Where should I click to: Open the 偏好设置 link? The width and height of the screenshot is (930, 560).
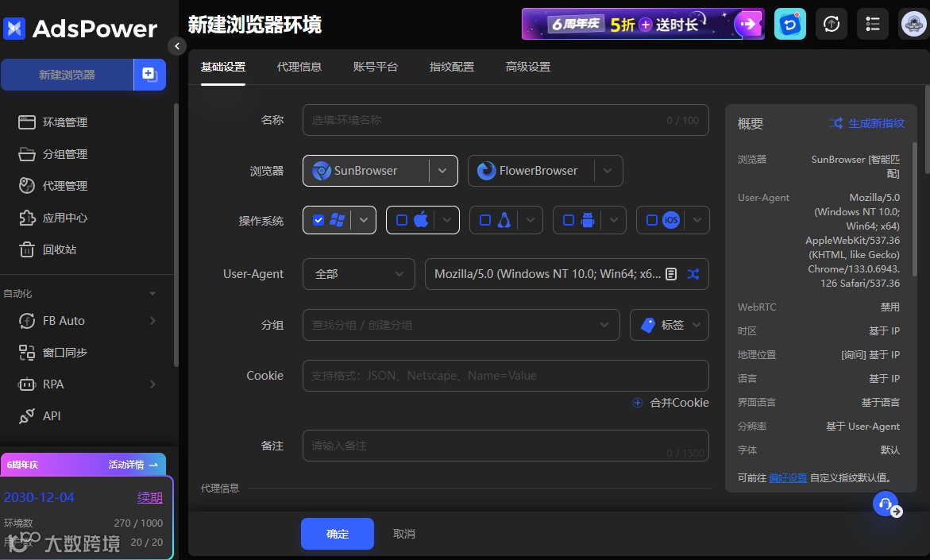coord(788,477)
